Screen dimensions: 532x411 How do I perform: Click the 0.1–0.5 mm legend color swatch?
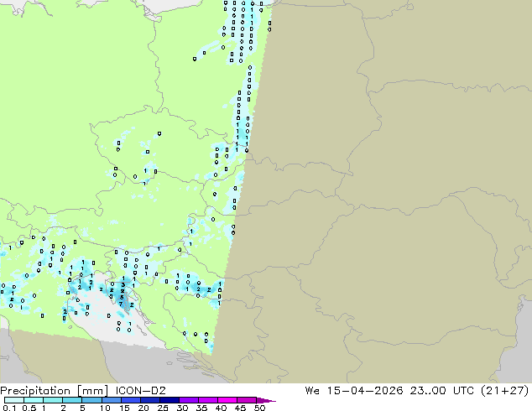pyautogui.click(x=14, y=400)
